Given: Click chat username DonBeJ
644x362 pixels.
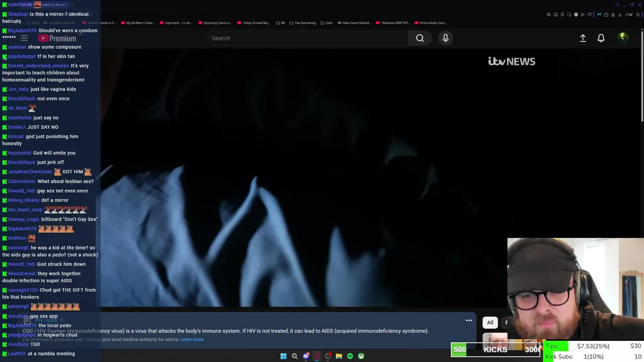Looking at the screenshot, I should point(17,127).
